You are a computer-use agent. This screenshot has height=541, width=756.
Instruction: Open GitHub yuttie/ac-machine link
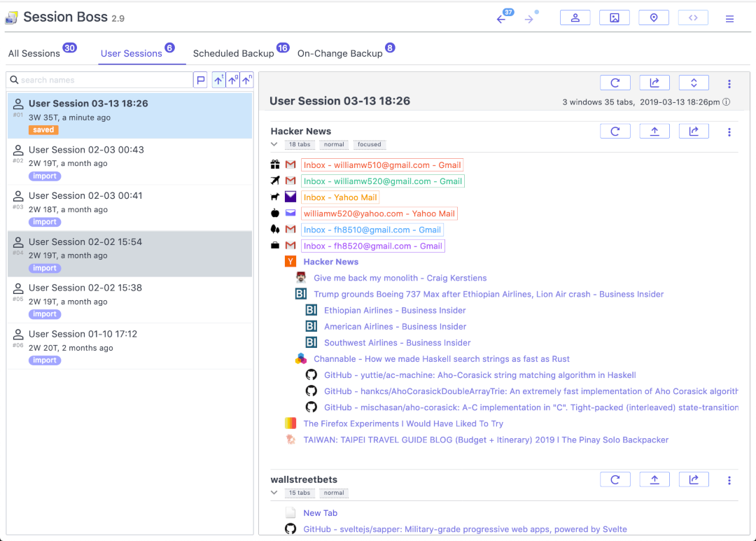click(x=479, y=375)
